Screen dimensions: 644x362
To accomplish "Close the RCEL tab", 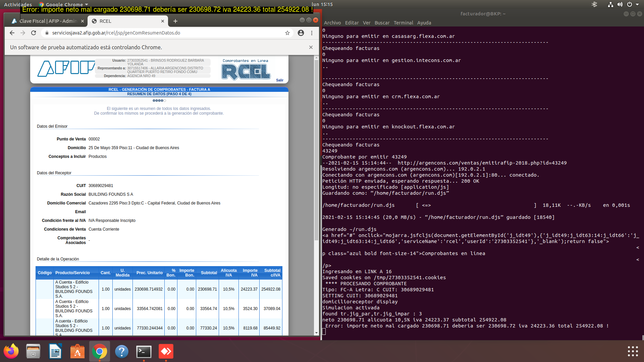I will coord(163,21).
